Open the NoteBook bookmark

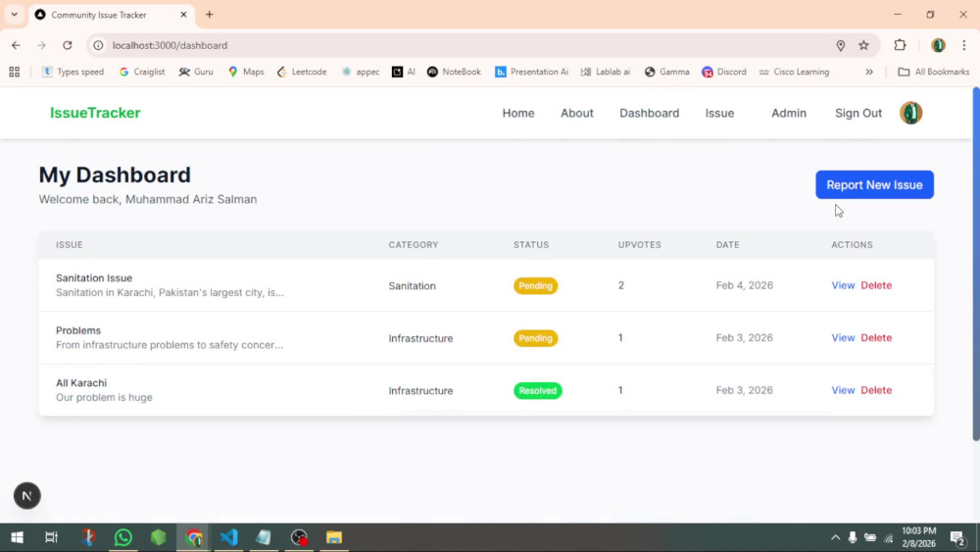(454, 72)
